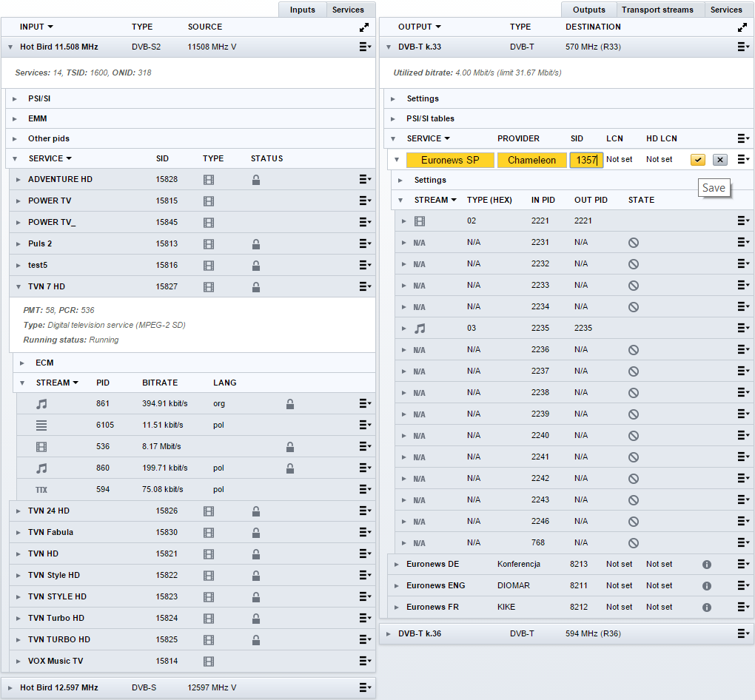The width and height of the screenshot is (755, 700).
Task: Open menu for ADVENTURE HD service row
Action: [365, 179]
